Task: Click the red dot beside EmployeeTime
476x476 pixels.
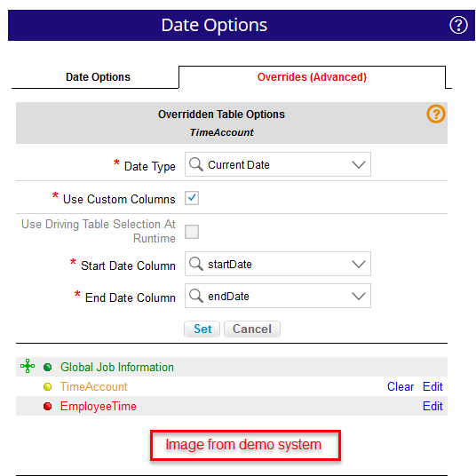Action: point(48,406)
